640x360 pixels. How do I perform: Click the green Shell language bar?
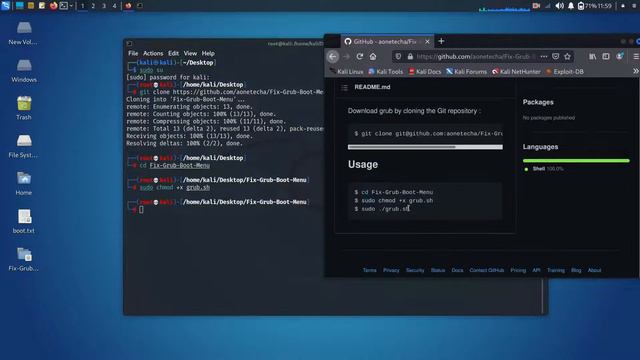click(576, 161)
